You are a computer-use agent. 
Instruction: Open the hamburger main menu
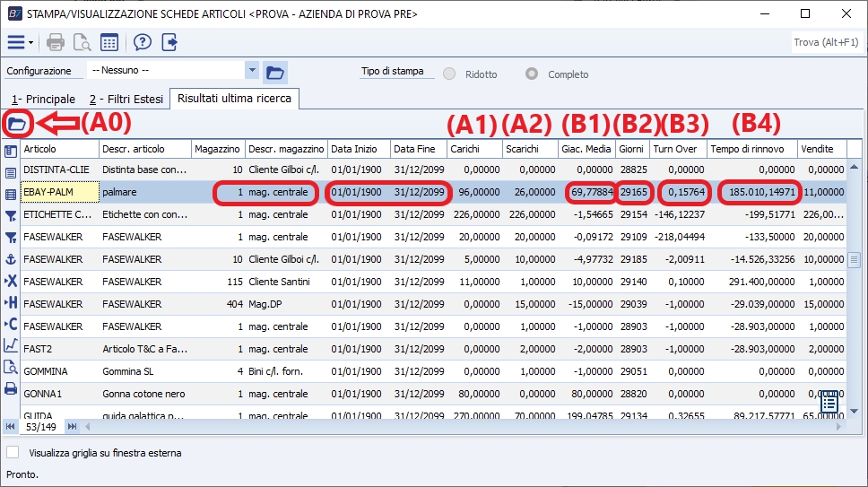(x=17, y=42)
